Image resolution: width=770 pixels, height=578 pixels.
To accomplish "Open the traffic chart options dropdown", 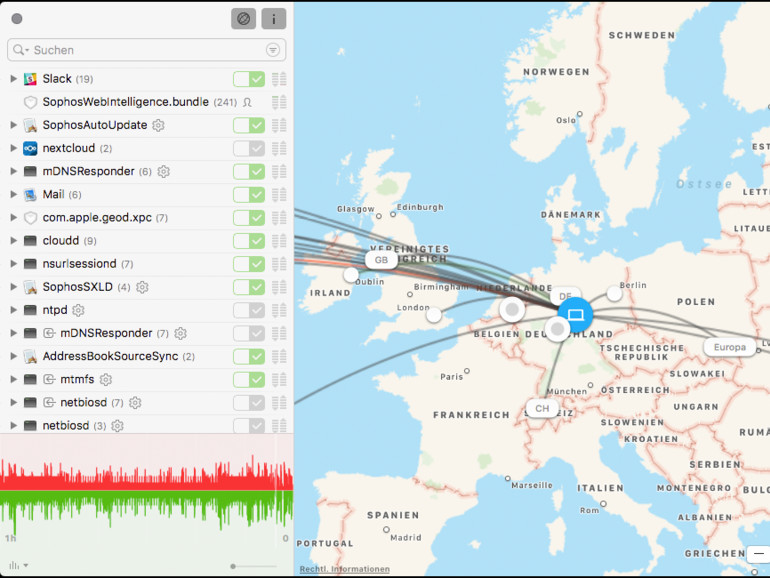I will (x=19, y=566).
